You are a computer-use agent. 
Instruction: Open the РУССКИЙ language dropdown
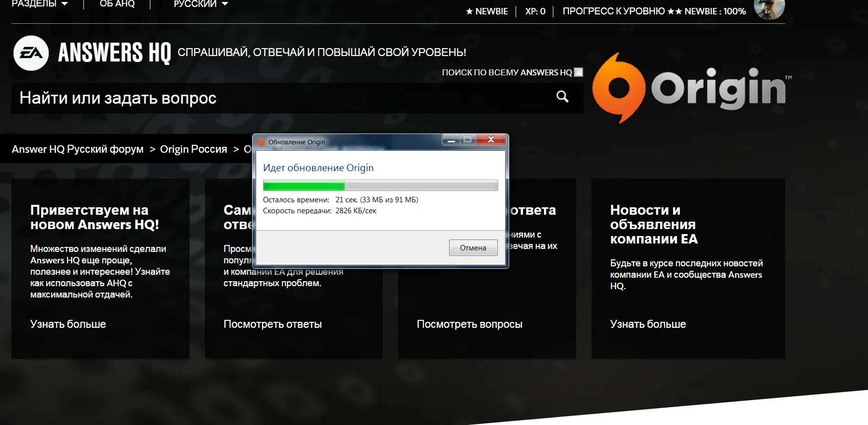tap(200, 4)
